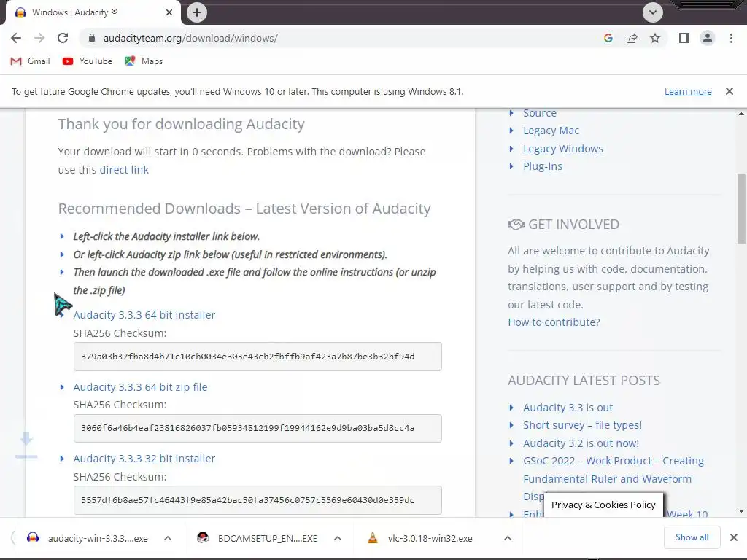Click the 64 bit installer checksum field

[x=258, y=356]
